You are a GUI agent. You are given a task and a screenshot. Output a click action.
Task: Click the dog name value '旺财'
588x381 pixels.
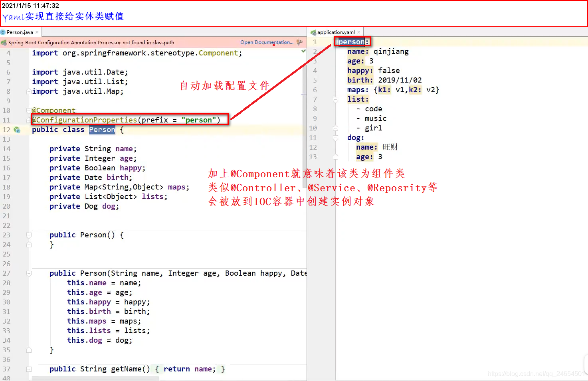point(390,147)
